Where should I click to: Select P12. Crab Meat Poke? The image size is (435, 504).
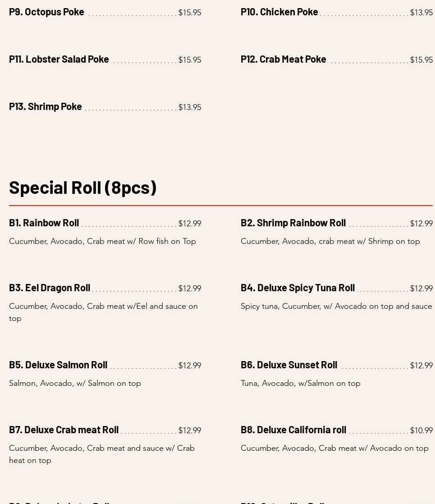tap(283, 59)
